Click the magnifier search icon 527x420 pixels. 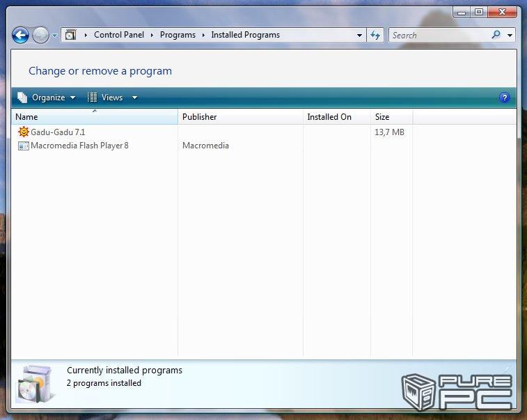point(496,35)
